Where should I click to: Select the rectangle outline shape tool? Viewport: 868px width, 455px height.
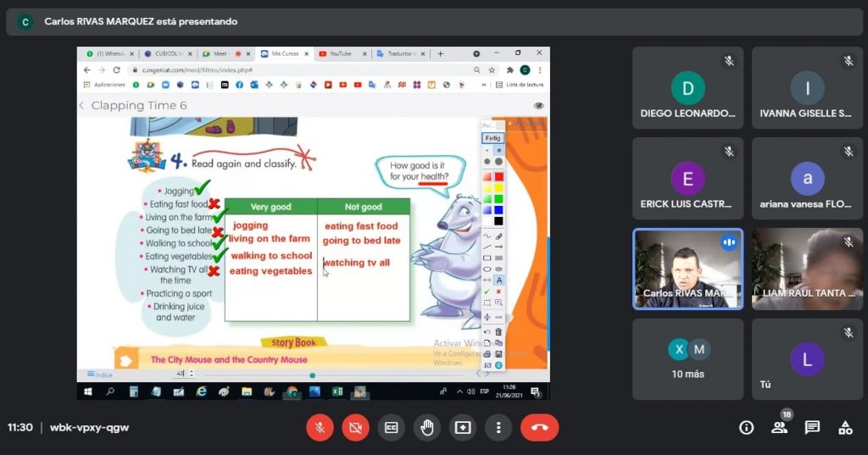487,258
